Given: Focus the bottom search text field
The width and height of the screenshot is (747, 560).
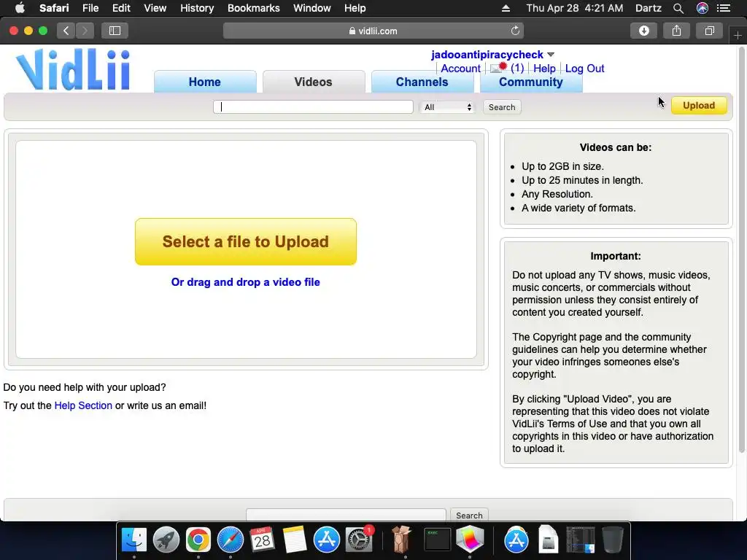Looking at the screenshot, I should 346,516.
